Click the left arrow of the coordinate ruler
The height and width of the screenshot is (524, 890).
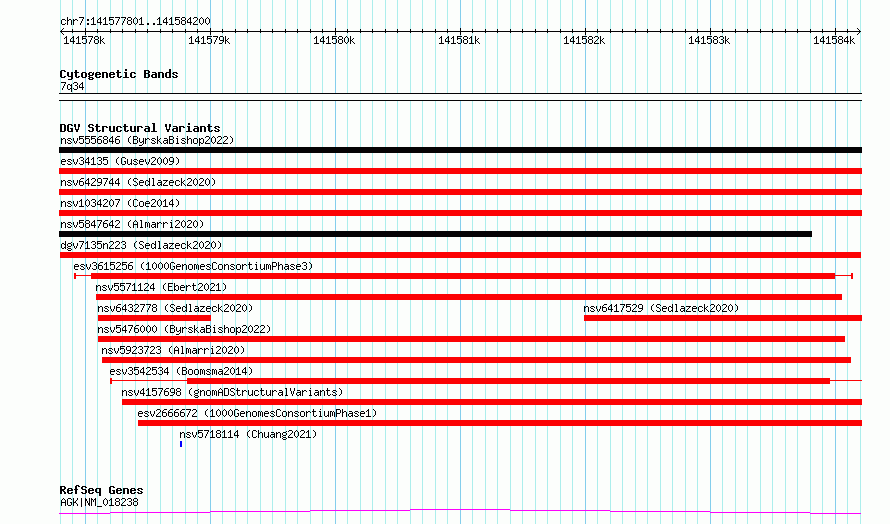click(x=62, y=31)
